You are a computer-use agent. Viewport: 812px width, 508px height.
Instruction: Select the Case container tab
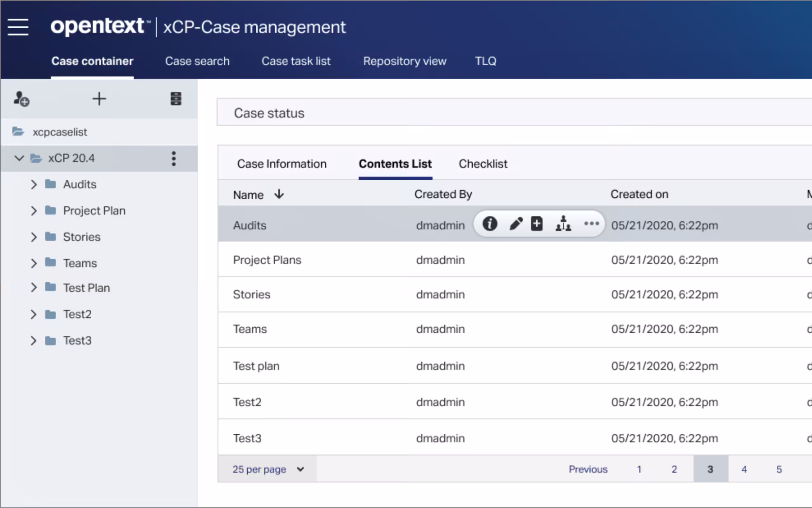tap(92, 61)
